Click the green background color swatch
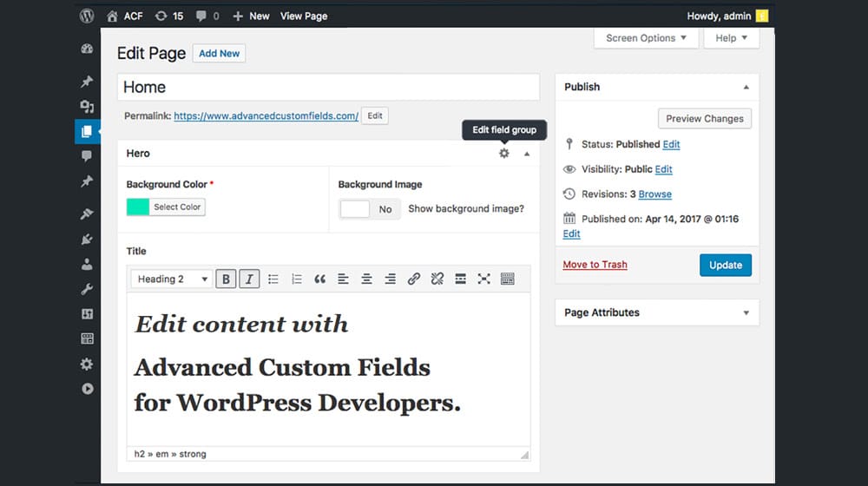Image resolution: width=868 pixels, height=486 pixels. click(x=138, y=207)
